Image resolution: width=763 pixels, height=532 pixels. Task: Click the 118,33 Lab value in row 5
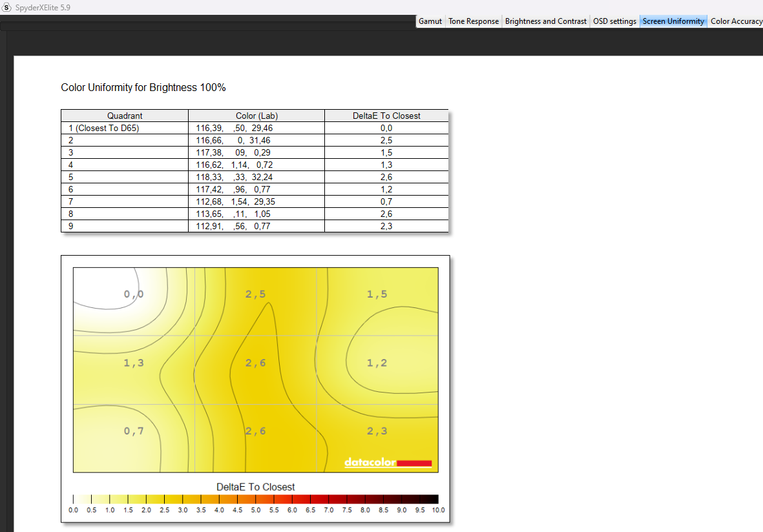coord(209,177)
